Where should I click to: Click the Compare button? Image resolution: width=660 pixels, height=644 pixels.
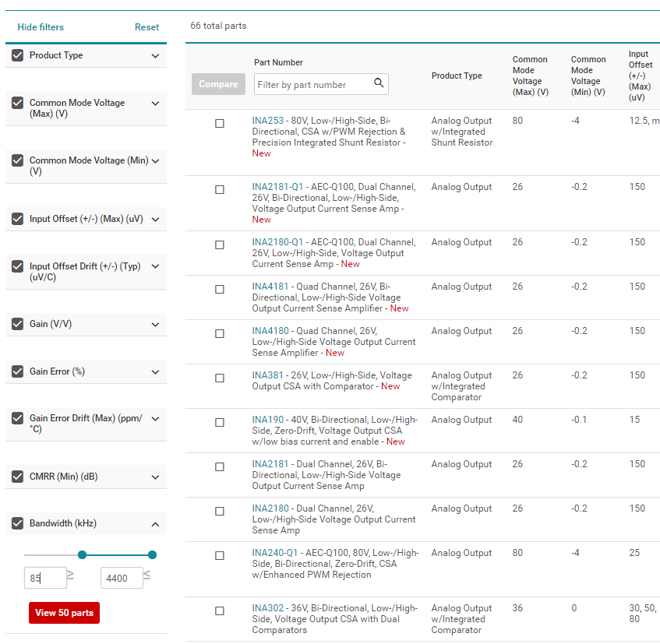click(x=218, y=84)
